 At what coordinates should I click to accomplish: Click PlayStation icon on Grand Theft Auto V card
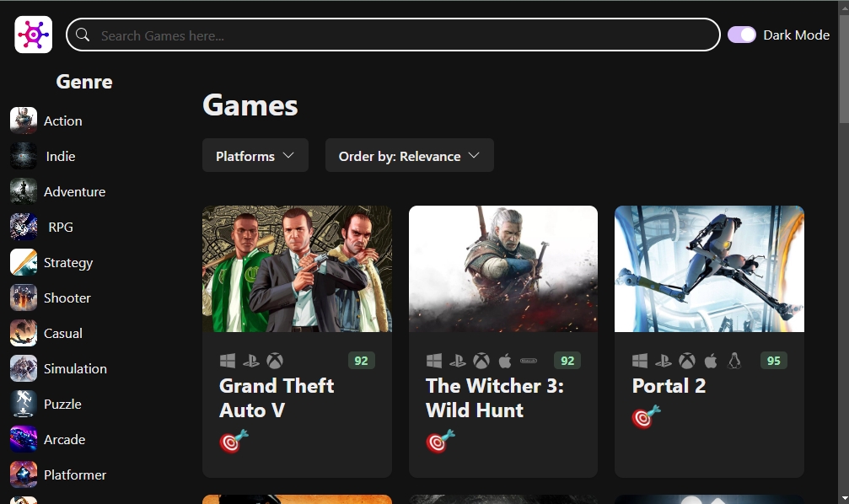tap(250, 361)
